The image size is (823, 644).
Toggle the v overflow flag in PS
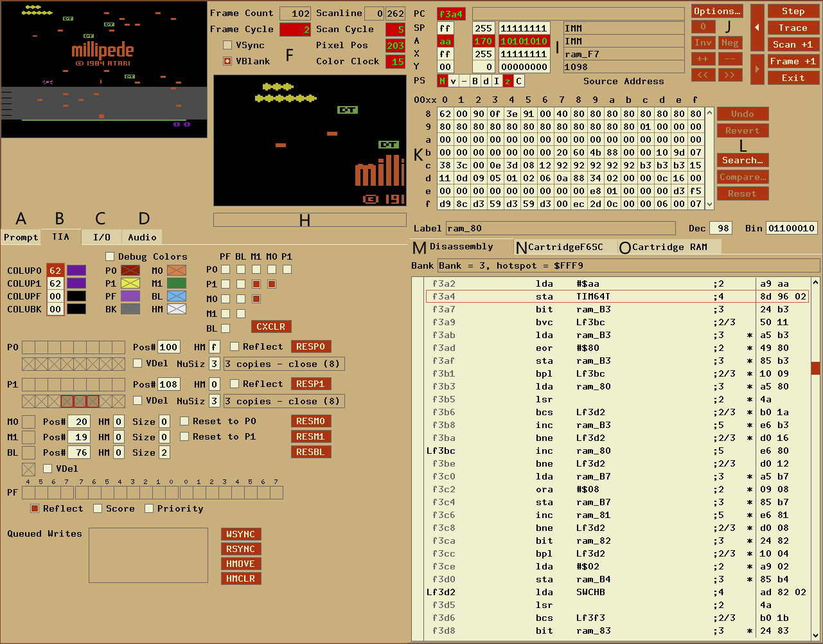click(x=453, y=81)
